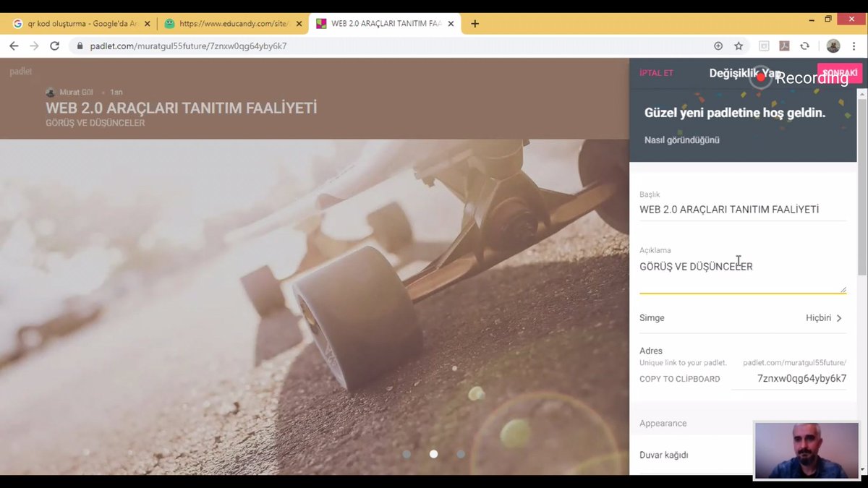Click İPTAL ET to cancel changes
The image size is (868, 488).
(x=657, y=73)
